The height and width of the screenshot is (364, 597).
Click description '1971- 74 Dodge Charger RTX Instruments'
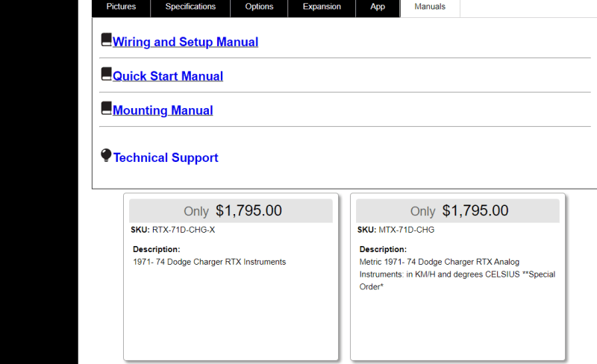tap(210, 262)
